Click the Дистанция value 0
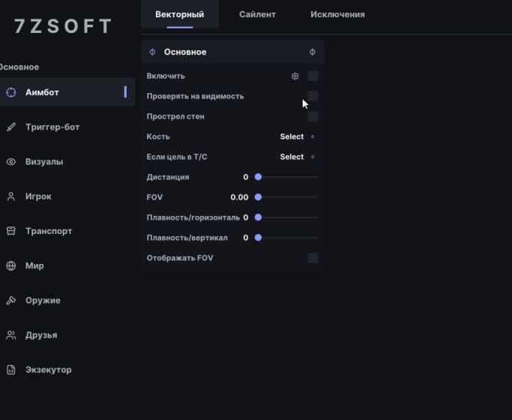This screenshot has height=420, width=512. point(246,177)
